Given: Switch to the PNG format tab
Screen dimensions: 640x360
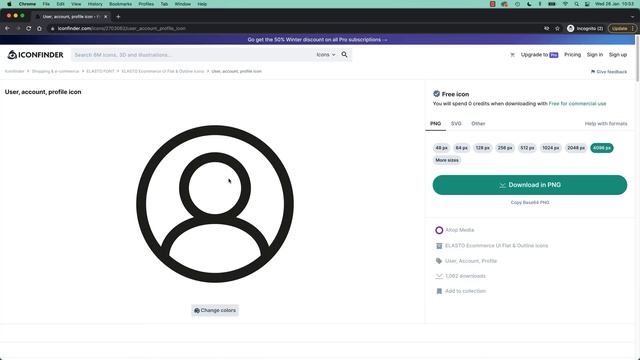Looking at the screenshot, I should coord(436,124).
